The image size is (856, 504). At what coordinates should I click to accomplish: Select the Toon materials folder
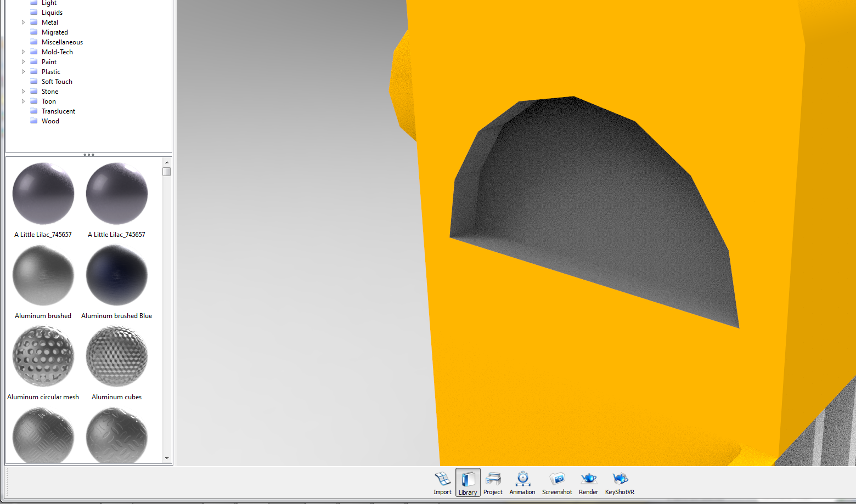(x=48, y=101)
